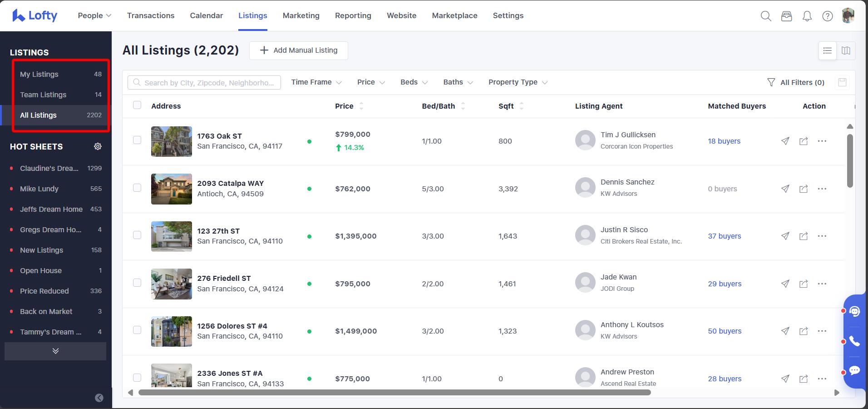Toggle the select-all header checkbox

coord(137,105)
